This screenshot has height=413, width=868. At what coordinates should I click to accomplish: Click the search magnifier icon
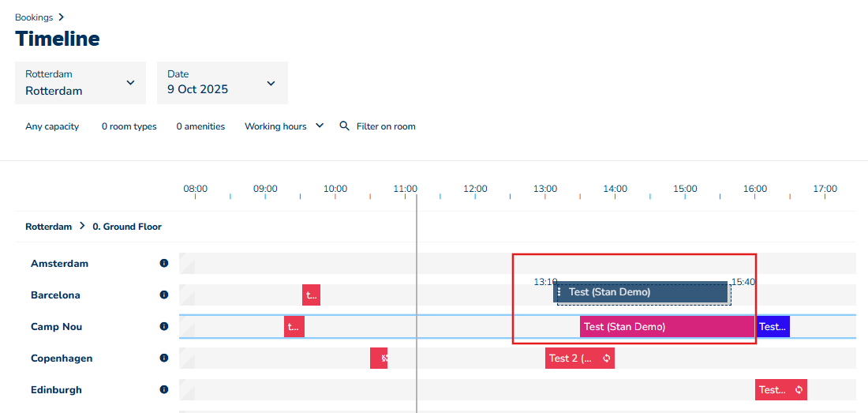coord(344,126)
